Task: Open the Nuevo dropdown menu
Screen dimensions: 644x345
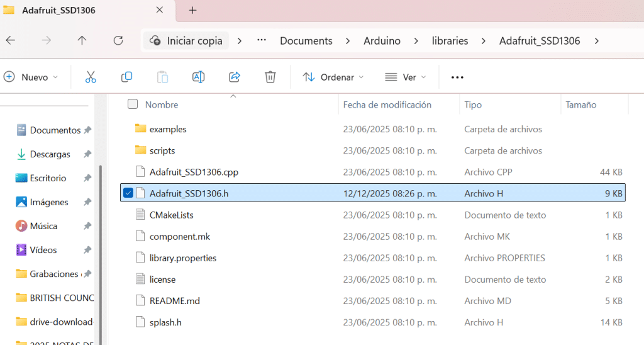Action: click(31, 77)
